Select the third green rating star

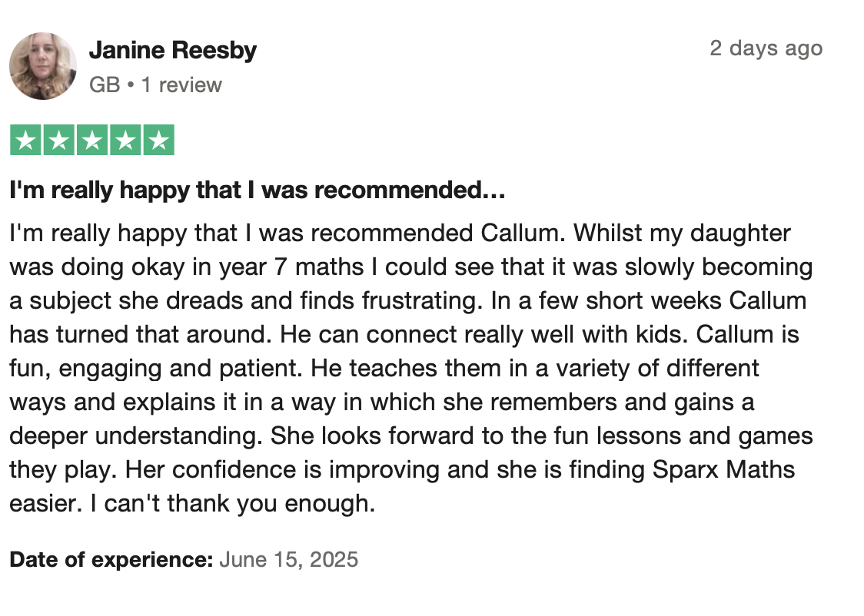point(92,140)
